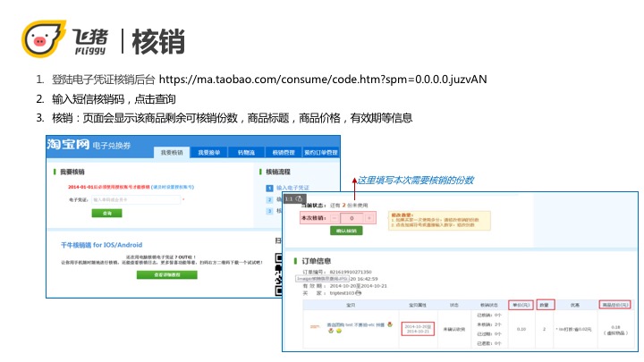644x362 pixels.
Task: Click the 优惠 column header
Action: [x=574, y=305]
